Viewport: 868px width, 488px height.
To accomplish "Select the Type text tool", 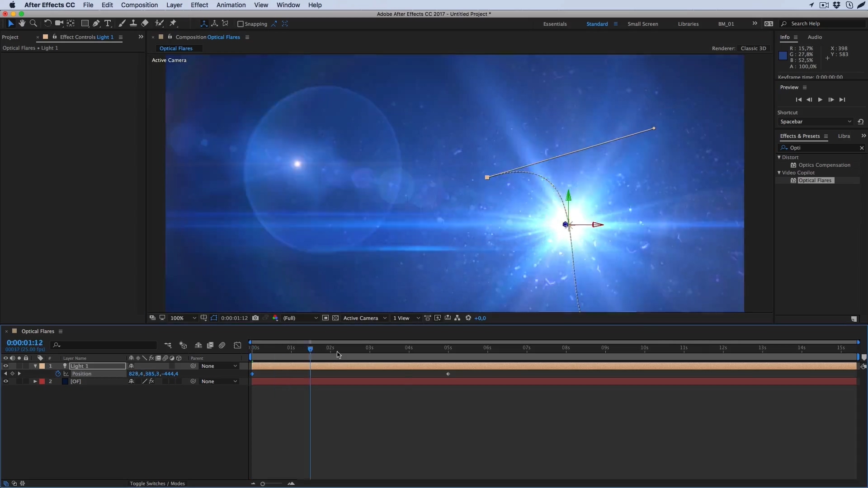I will pos(108,23).
